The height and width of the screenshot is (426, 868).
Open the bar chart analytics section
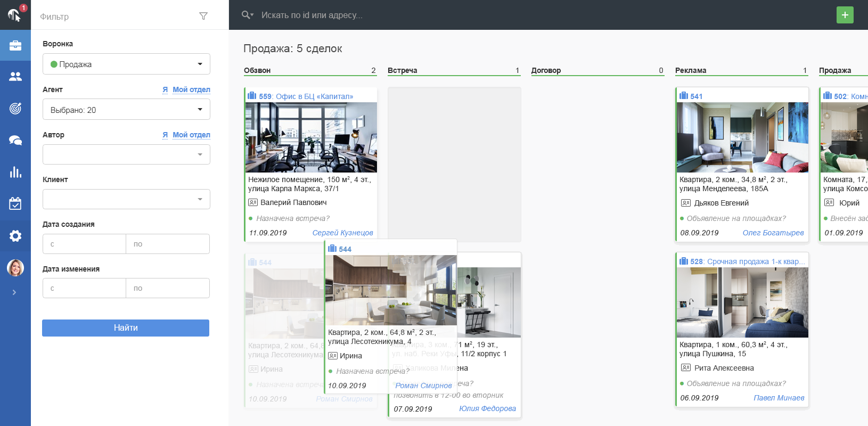(x=15, y=172)
